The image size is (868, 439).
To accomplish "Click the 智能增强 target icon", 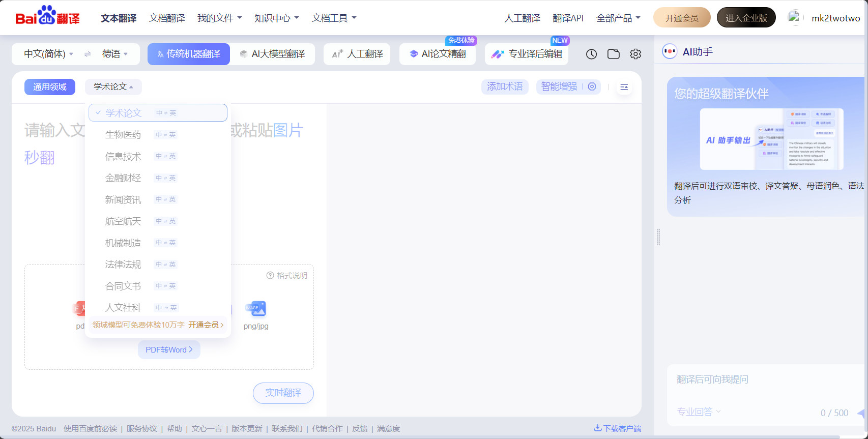I will pyautogui.click(x=592, y=86).
